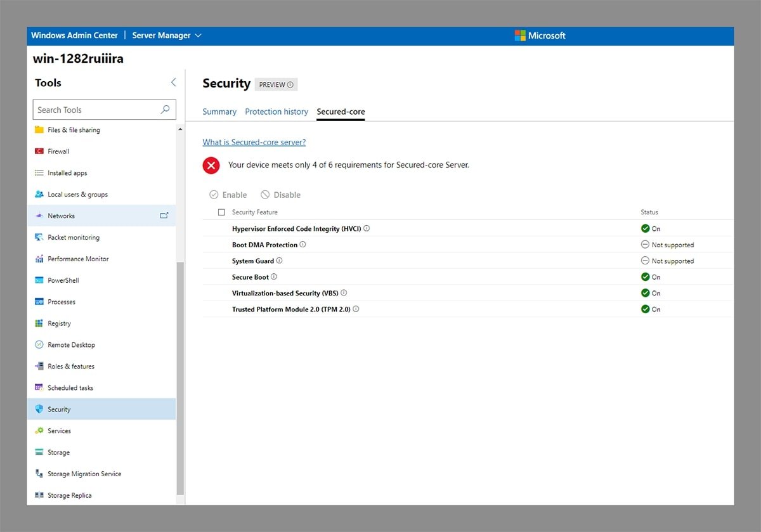Open the 'What is Secured-core server?' link
This screenshot has height=532, width=761.
254,142
